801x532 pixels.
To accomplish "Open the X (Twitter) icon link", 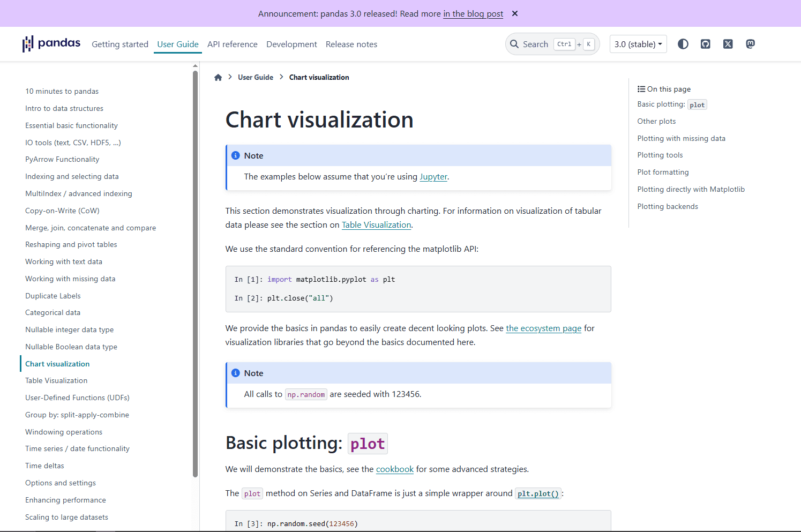I will [x=728, y=44].
